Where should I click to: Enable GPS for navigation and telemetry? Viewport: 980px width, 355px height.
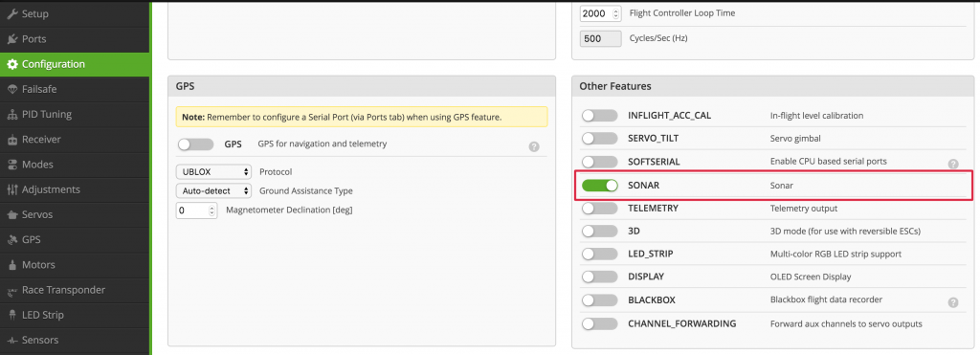[x=195, y=144]
